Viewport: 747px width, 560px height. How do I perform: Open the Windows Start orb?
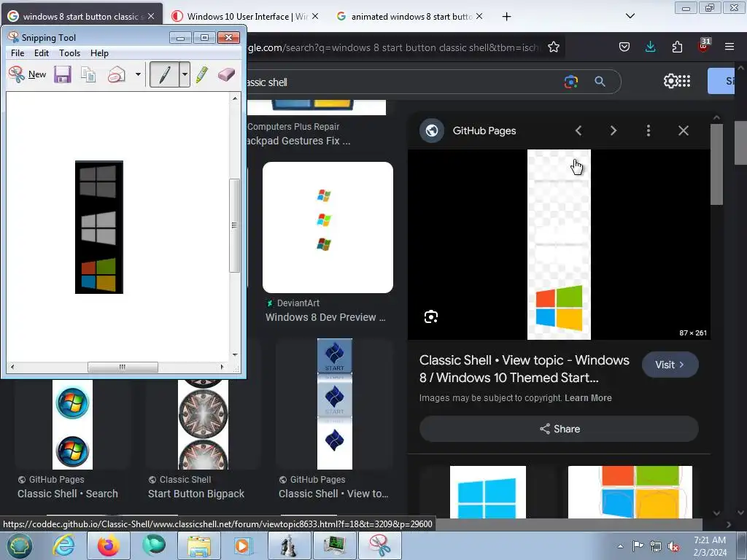pos(18,545)
